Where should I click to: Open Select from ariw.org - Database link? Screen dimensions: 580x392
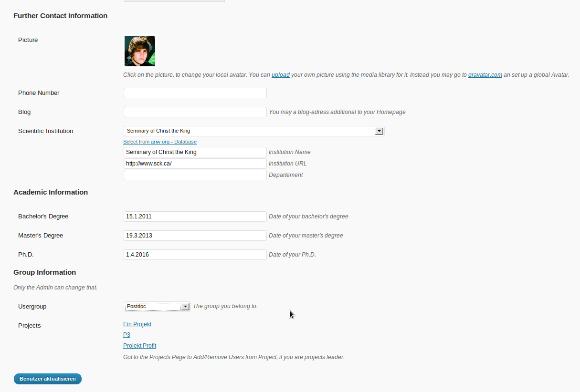160,142
